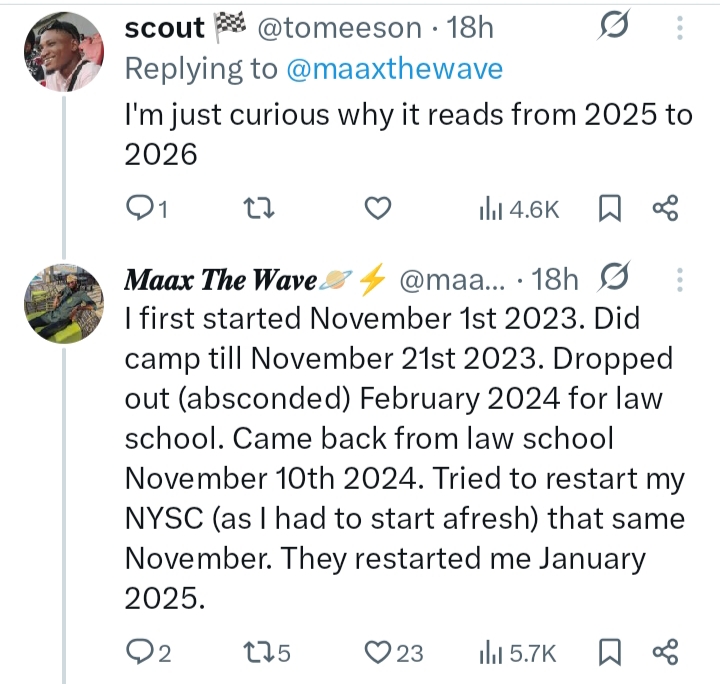720x684 pixels.
Task: Share Maax The Wave's tweet
Action: (x=665, y=653)
